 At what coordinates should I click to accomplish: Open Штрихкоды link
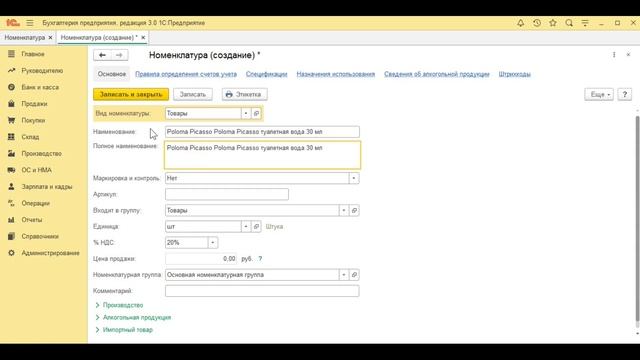[515, 74]
